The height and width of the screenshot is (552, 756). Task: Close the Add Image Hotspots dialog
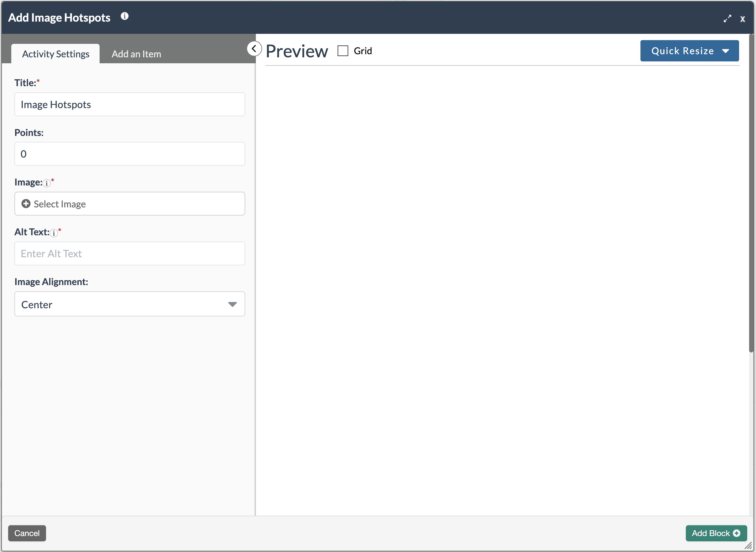[x=742, y=19]
